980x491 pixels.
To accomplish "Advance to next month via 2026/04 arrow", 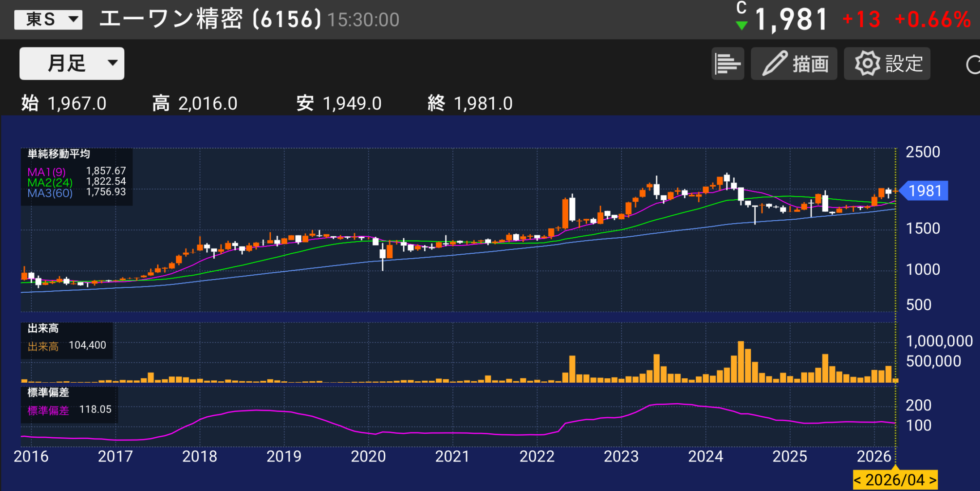I will [x=933, y=479].
